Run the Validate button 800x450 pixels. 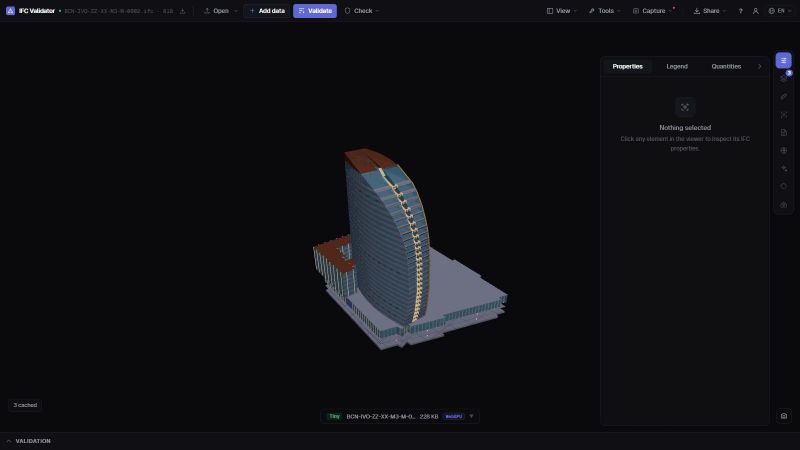[315, 11]
